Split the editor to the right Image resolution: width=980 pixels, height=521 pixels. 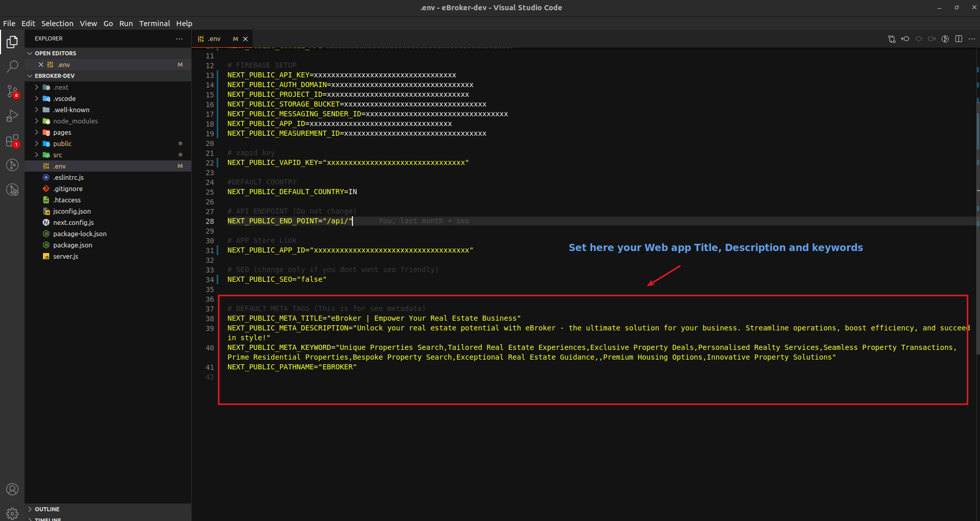pyautogui.click(x=958, y=39)
